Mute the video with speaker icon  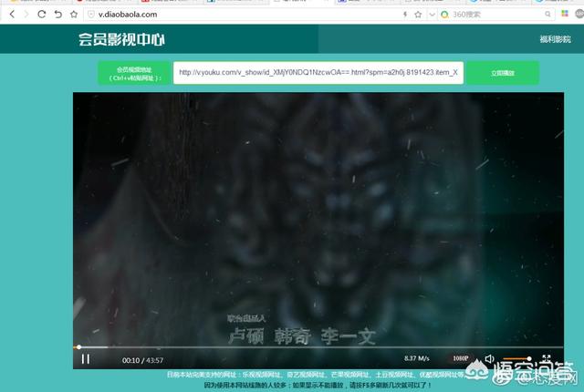coord(490,358)
